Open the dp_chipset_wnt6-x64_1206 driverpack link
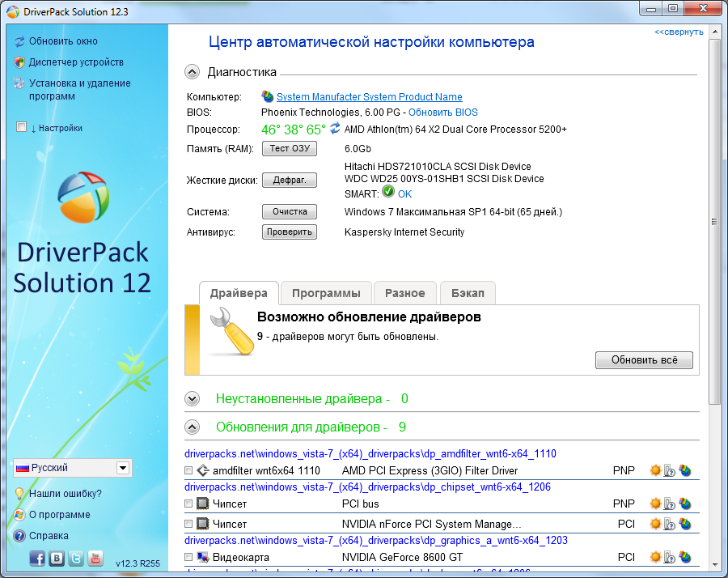 (x=368, y=487)
